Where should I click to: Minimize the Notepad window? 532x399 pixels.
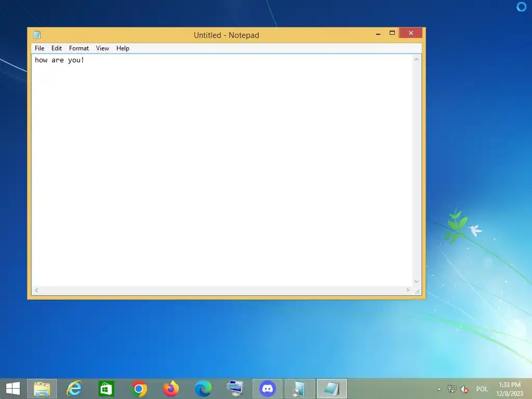378,33
